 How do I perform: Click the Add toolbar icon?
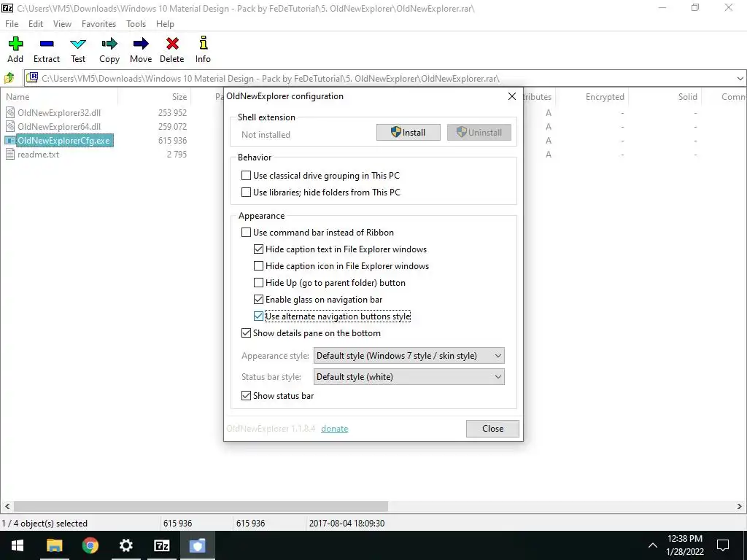(x=15, y=44)
